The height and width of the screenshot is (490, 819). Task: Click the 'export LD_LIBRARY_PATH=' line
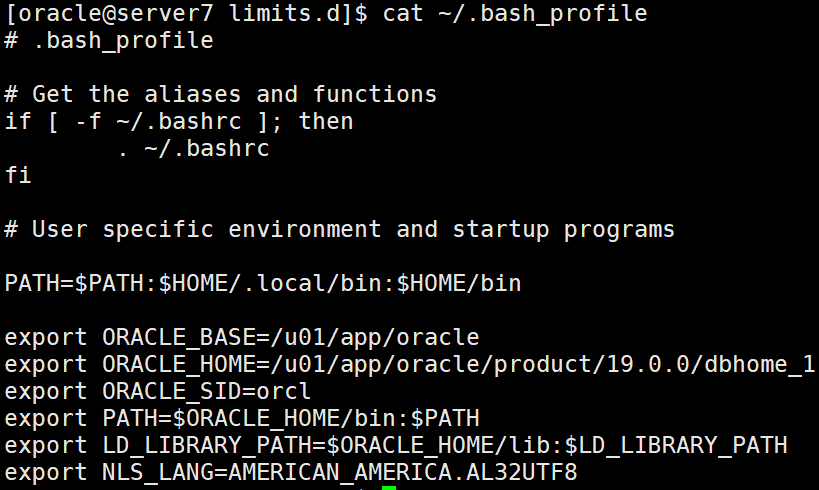click(396, 446)
